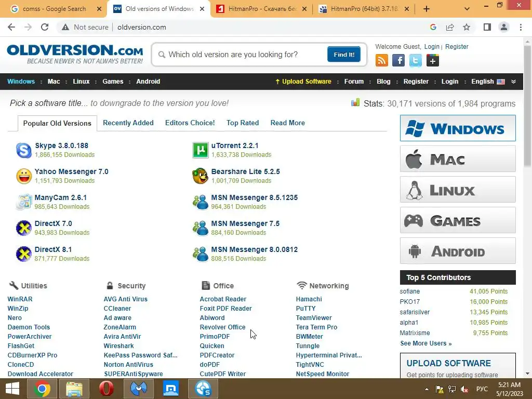
Task: Open the tab search dropdown arrow
Action: click(467, 9)
